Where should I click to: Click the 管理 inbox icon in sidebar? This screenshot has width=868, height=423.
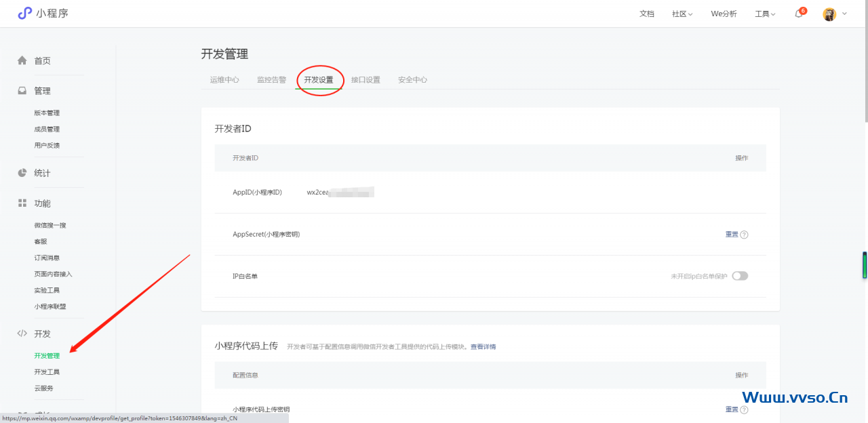(22, 91)
